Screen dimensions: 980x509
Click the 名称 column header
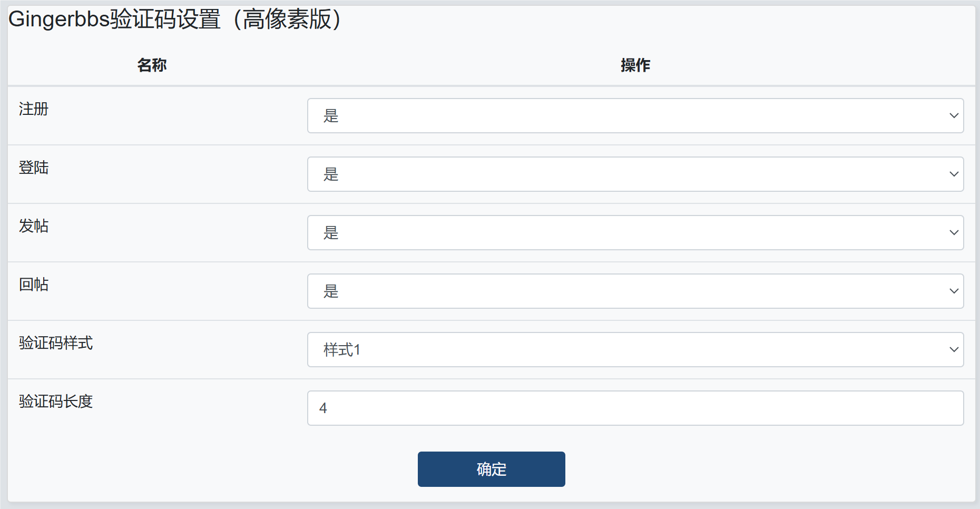pyautogui.click(x=152, y=65)
